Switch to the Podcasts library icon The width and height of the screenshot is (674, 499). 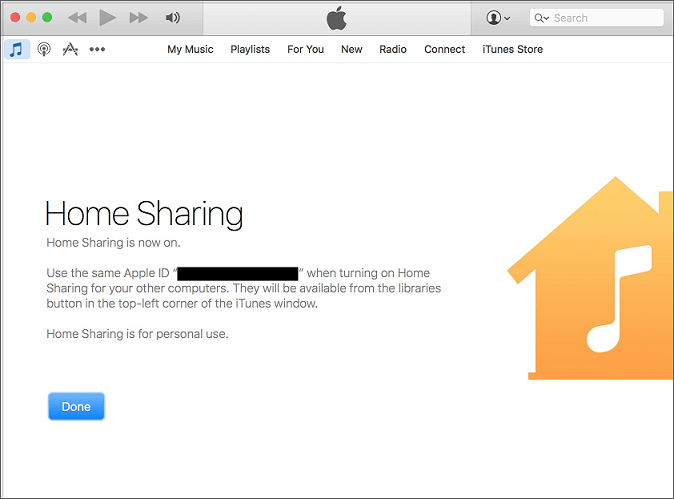[44, 49]
